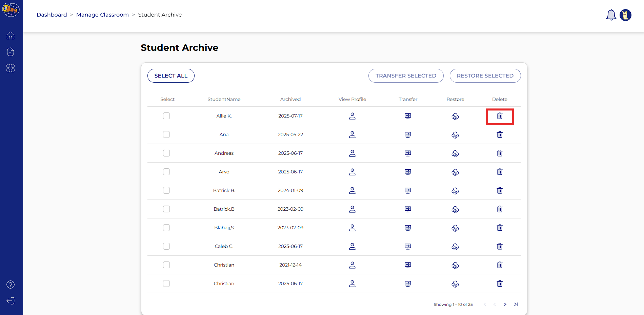Tick checkbox for Christian archived 2025-06-17
Image resolution: width=644 pixels, height=315 pixels.
tap(166, 283)
